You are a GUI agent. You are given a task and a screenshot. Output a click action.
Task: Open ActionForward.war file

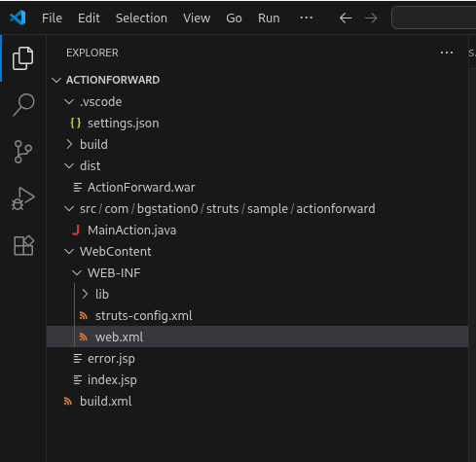tap(141, 188)
